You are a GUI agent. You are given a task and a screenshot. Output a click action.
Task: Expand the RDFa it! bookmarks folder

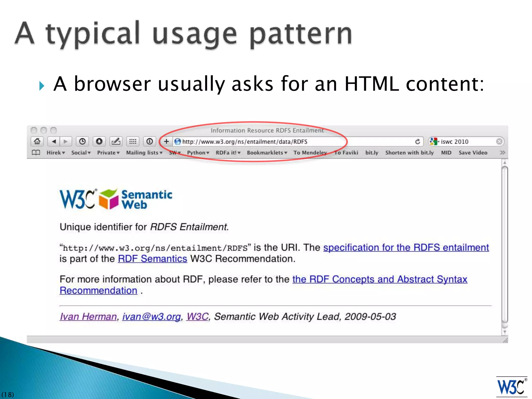(228, 152)
